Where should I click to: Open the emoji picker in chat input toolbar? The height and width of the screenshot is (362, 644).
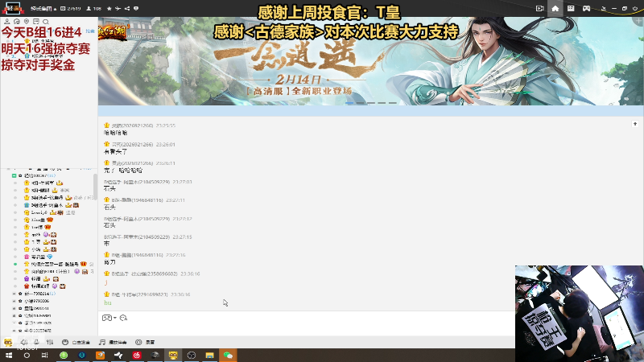(124, 318)
